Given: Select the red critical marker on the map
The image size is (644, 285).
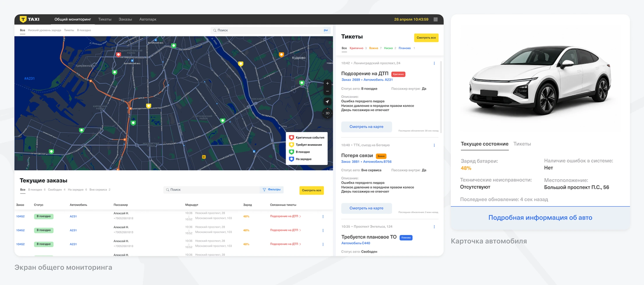Looking at the screenshot, I should tap(118, 54).
